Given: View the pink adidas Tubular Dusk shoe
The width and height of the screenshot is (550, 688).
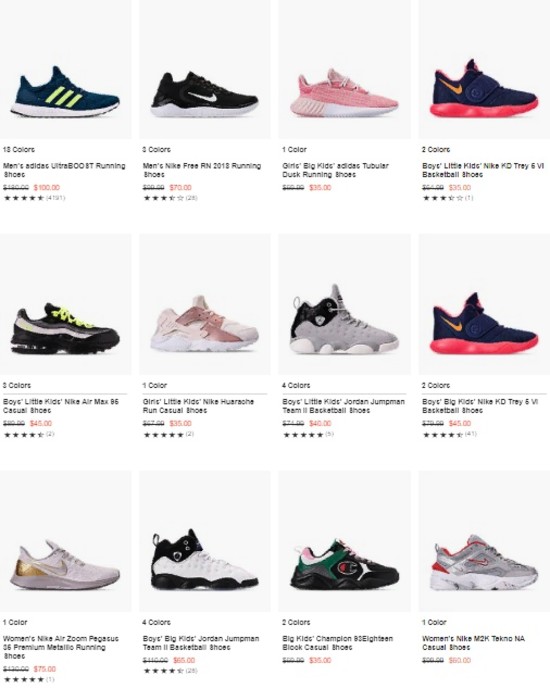Looking at the screenshot, I should [x=344, y=69].
